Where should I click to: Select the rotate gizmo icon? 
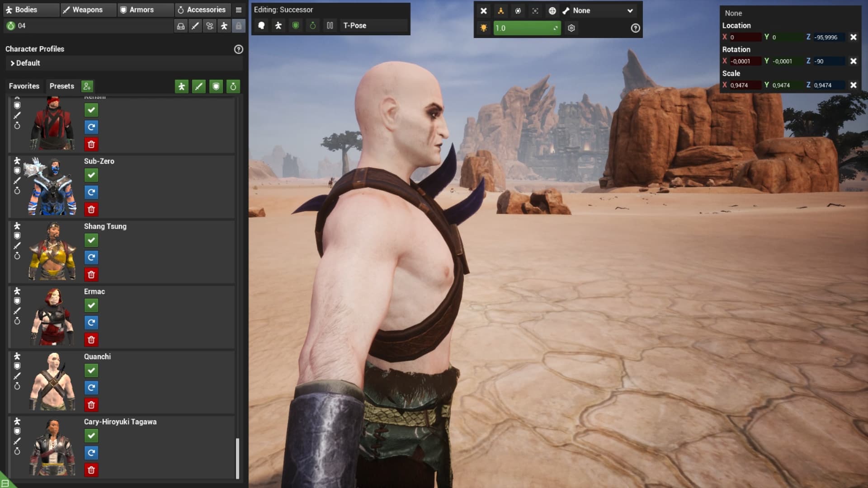click(x=518, y=11)
